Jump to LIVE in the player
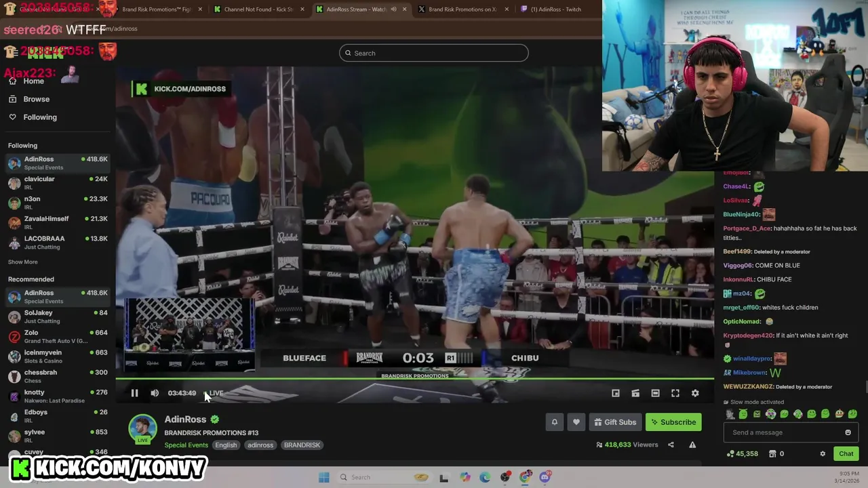This screenshot has height=488, width=868. (x=214, y=393)
